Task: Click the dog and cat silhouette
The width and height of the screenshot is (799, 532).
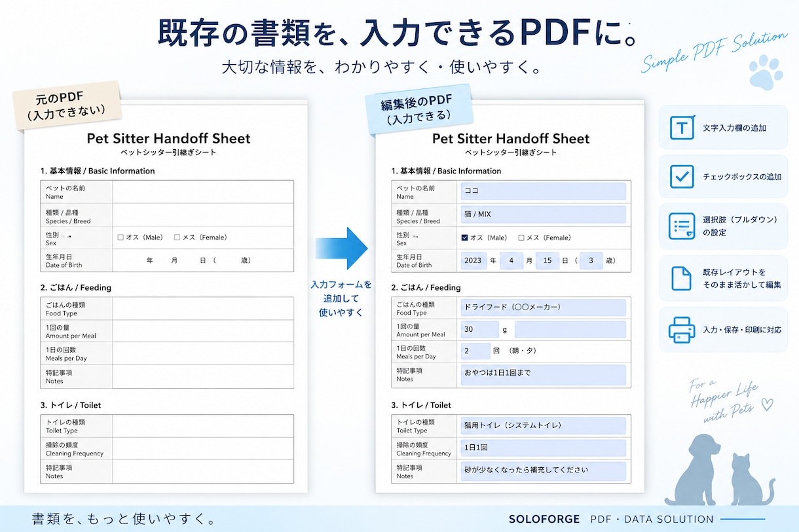Action: (x=720, y=469)
